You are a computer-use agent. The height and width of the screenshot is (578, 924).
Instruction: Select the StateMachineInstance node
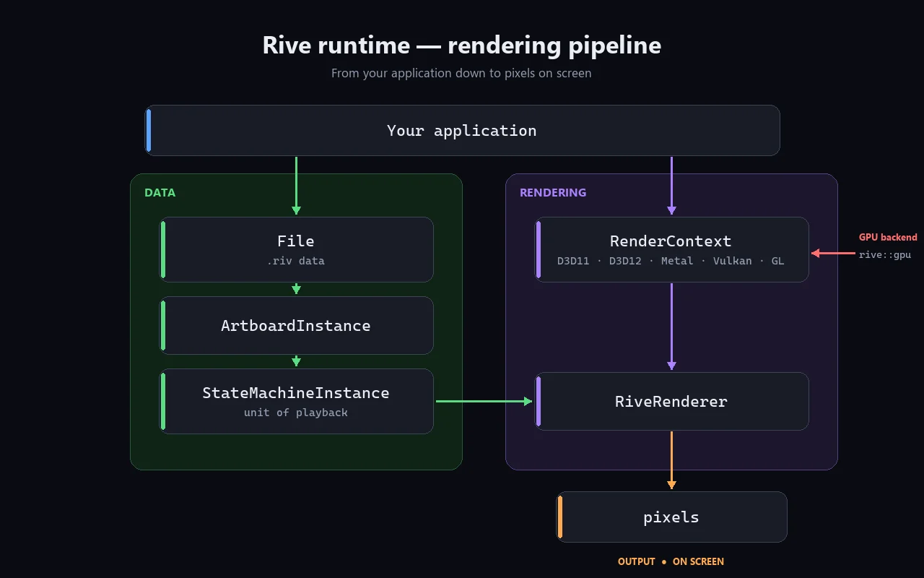click(x=296, y=401)
